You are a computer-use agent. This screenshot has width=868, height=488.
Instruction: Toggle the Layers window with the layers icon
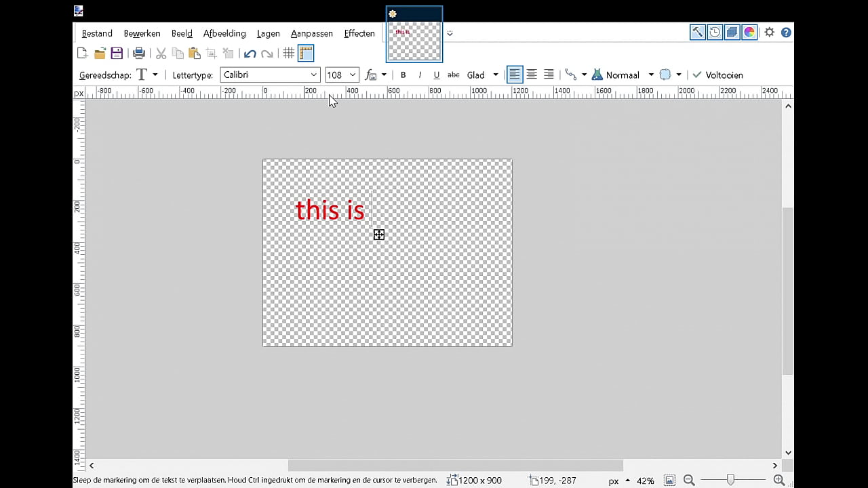click(732, 32)
